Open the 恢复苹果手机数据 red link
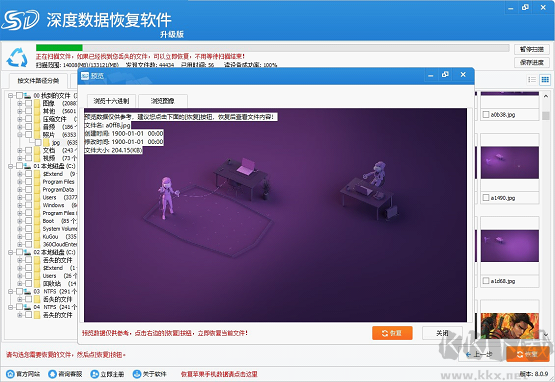The image size is (555, 382). pyautogui.click(x=219, y=374)
